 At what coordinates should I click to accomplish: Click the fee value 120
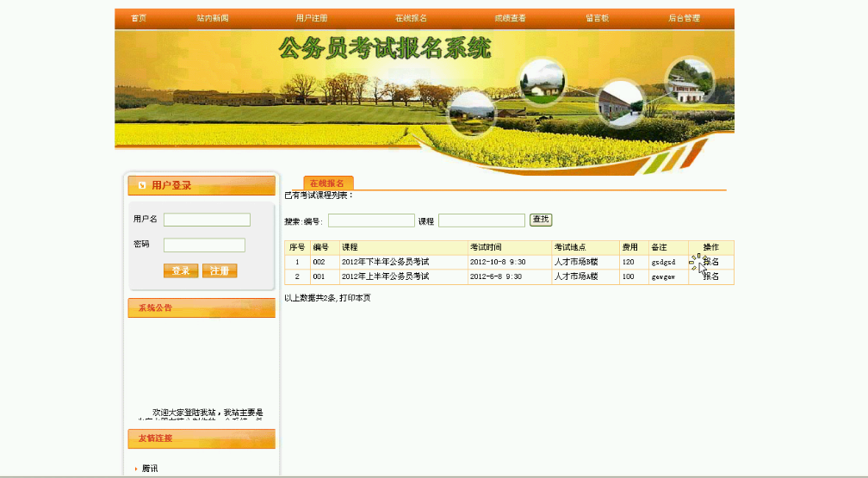coord(628,262)
